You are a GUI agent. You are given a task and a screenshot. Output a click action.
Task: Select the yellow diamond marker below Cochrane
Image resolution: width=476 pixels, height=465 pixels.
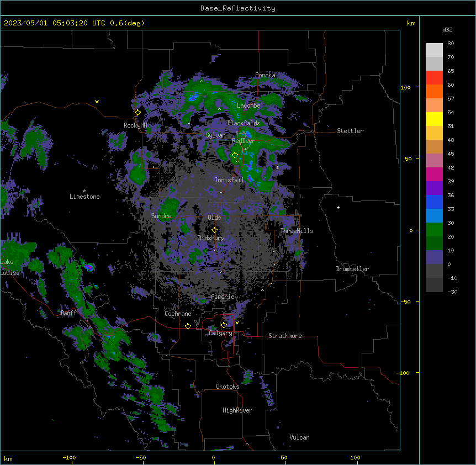[x=188, y=326]
